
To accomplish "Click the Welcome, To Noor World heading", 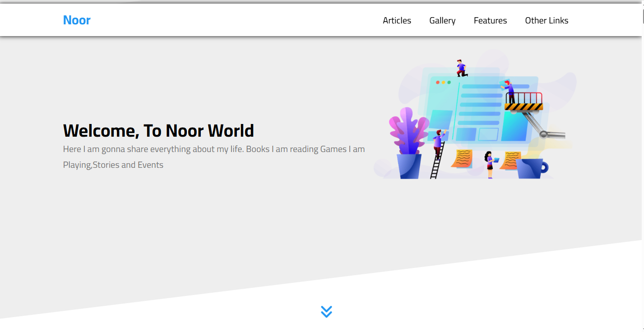I will point(158,131).
